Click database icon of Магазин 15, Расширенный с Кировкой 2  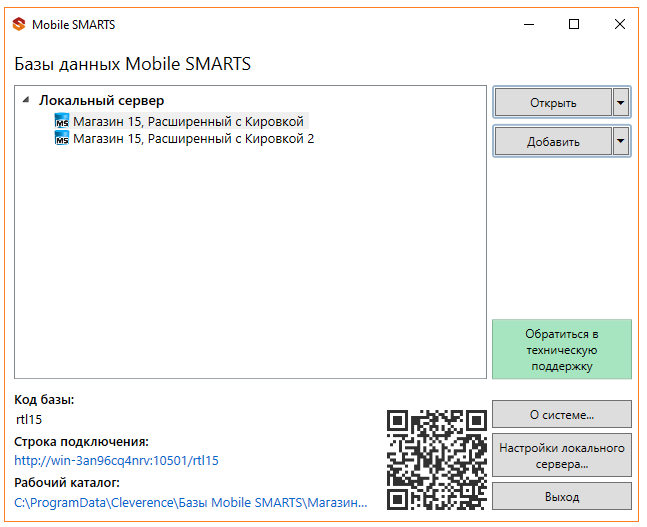62,138
